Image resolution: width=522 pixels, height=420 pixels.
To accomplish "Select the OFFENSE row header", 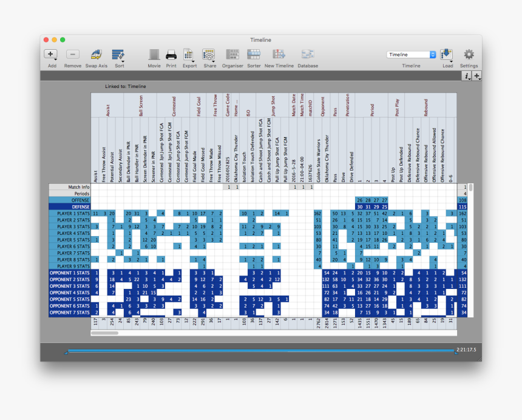I will coord(70,200).
